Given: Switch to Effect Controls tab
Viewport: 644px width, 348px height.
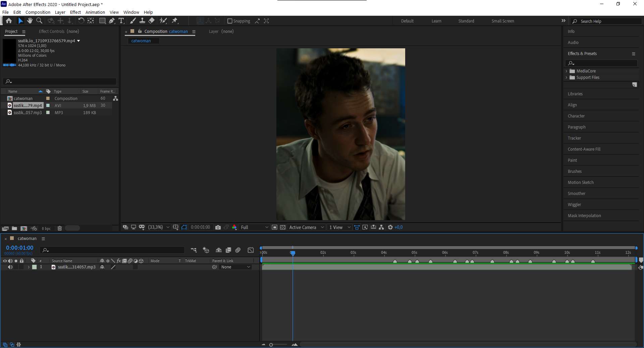Looking at the screenshot, I should pyautogui.click(x=59, y=32).
